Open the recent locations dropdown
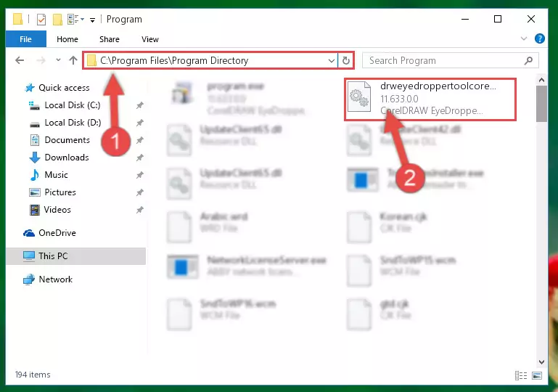 click(x=58, y=60)
